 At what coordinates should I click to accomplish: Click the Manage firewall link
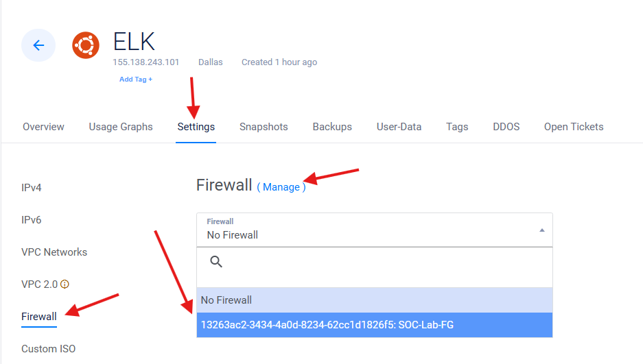click(x=281, y=187)
